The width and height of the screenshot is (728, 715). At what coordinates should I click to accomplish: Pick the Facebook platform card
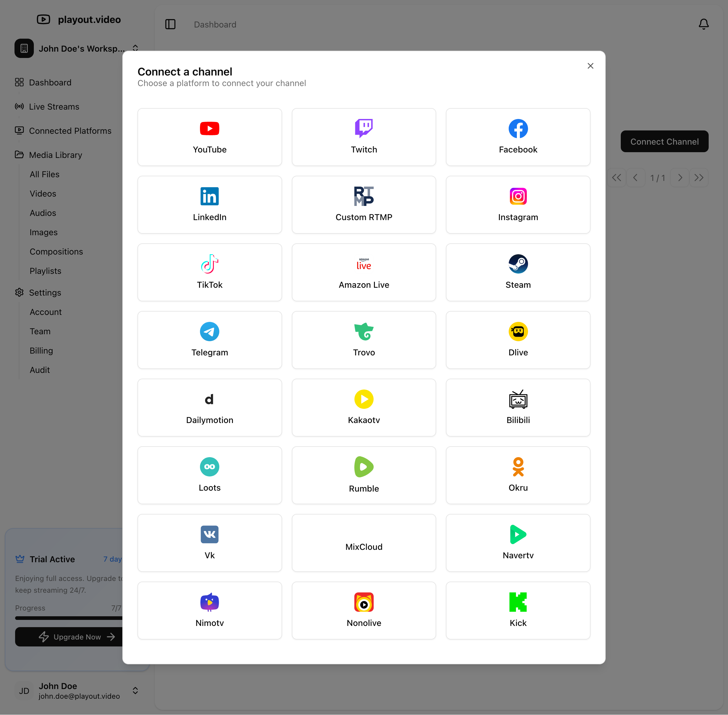[518, 137]
